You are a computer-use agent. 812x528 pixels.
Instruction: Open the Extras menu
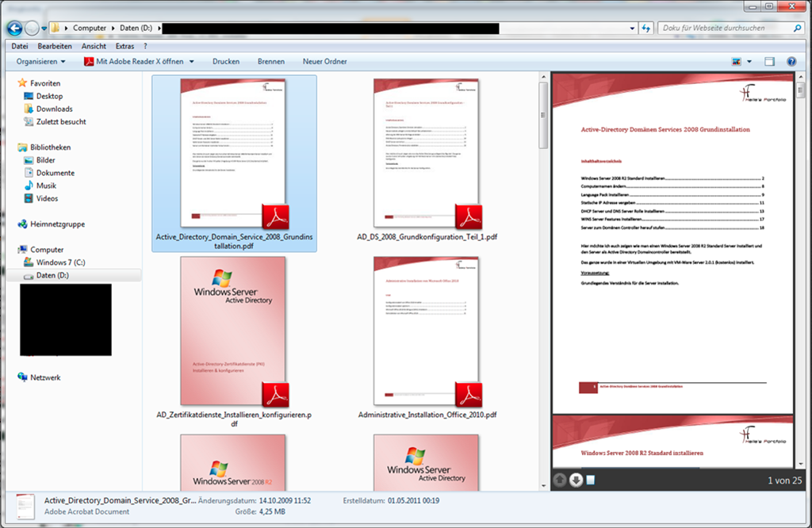point(124,46)
